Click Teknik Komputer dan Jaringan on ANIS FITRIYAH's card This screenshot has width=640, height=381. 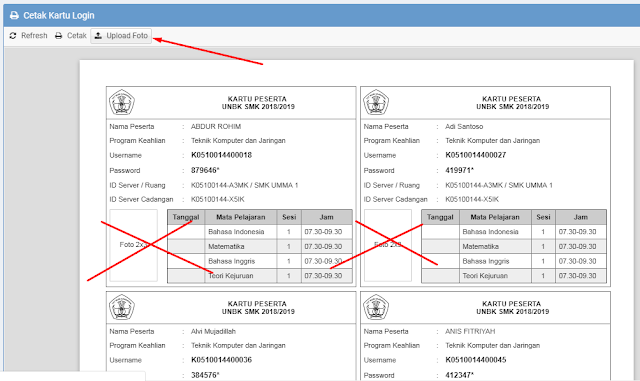(x=492, y=345)
